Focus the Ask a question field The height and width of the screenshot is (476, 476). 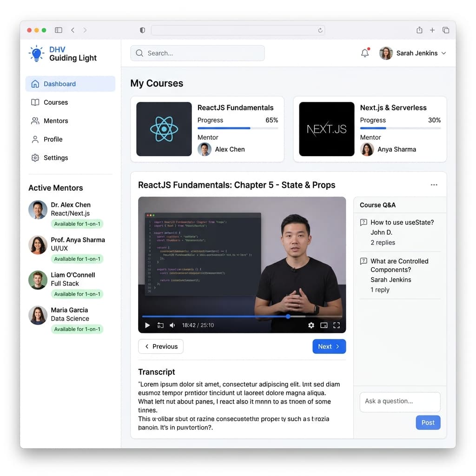(400, 402)
